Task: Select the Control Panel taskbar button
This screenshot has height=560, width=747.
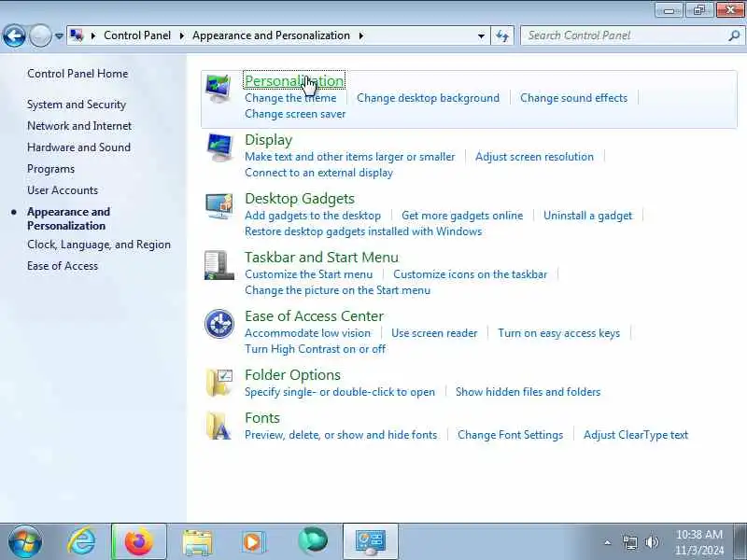Action: (x=371, y=541)
